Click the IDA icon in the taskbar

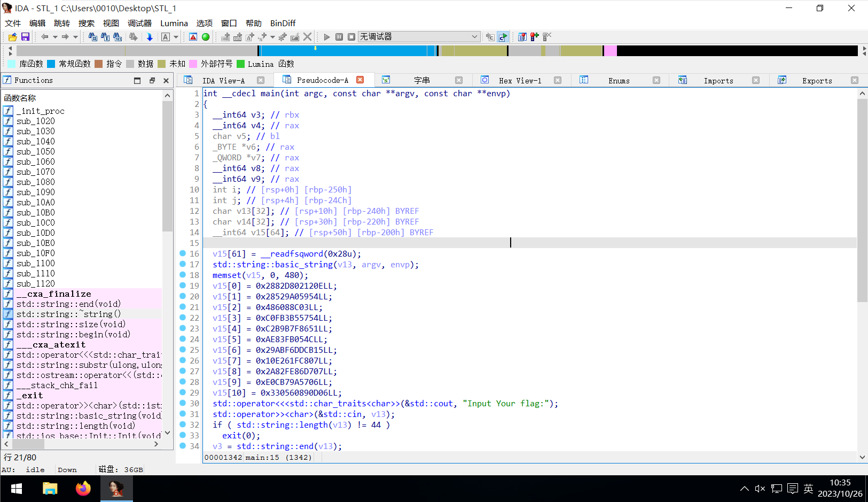tap(116, 489)
